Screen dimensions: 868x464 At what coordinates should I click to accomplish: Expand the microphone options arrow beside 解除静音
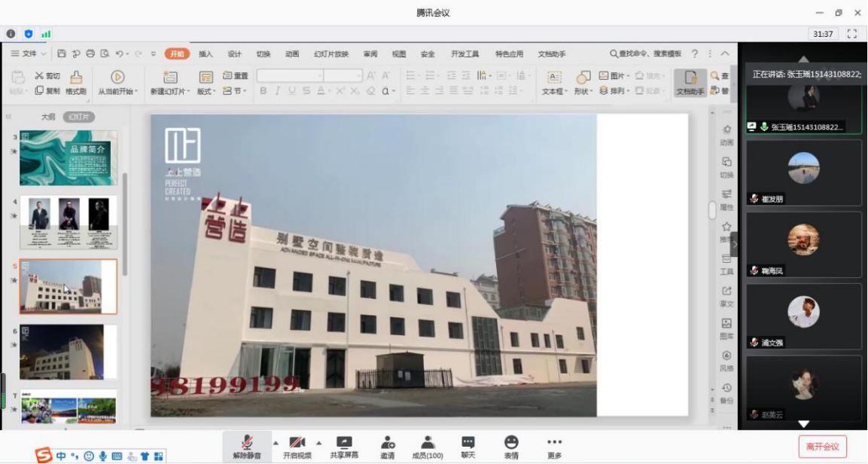coord(275,442)
